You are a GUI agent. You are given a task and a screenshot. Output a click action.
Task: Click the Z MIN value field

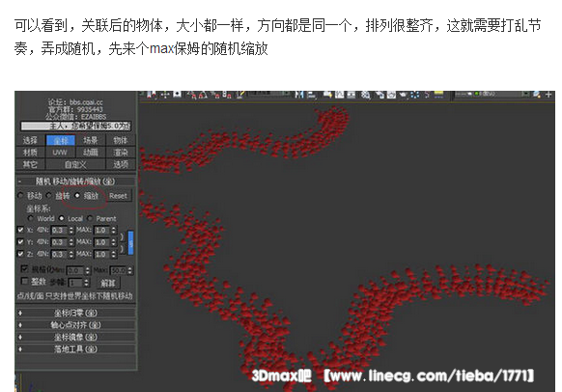[60, 254]
